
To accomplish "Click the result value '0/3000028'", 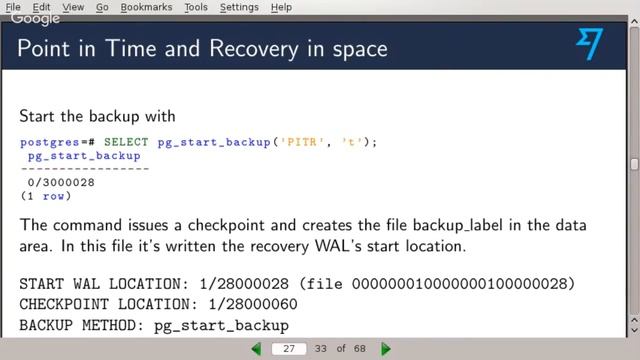I will click(61, 182).
